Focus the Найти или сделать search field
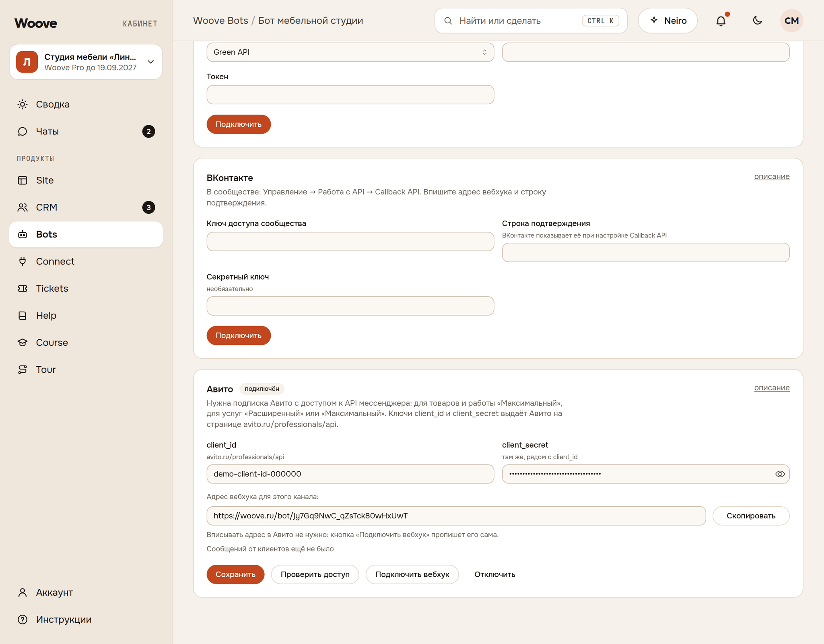Image resolution: width=824 pixels, height=644 pixels. (531, 21)
